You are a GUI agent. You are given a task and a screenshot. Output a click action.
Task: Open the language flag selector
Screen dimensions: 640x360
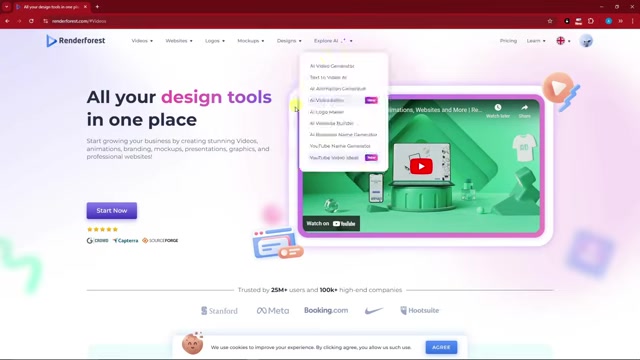click(x=563, y=41)
